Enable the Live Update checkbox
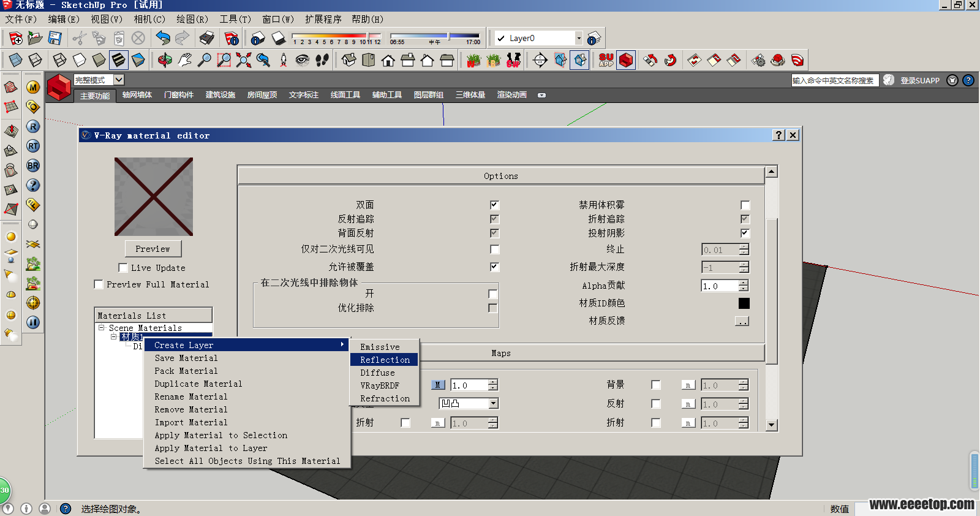This screenshot has height=516, width=980. (x=123, y=268)
